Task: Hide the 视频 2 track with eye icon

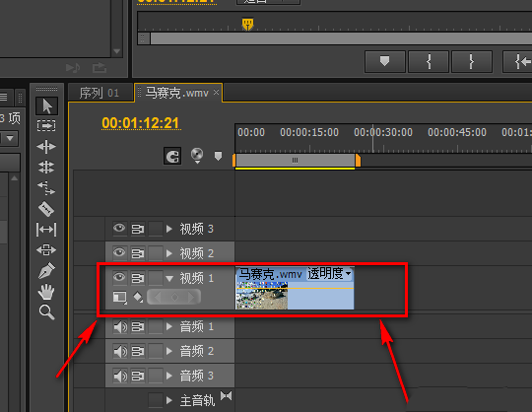Action: [119, 253]
